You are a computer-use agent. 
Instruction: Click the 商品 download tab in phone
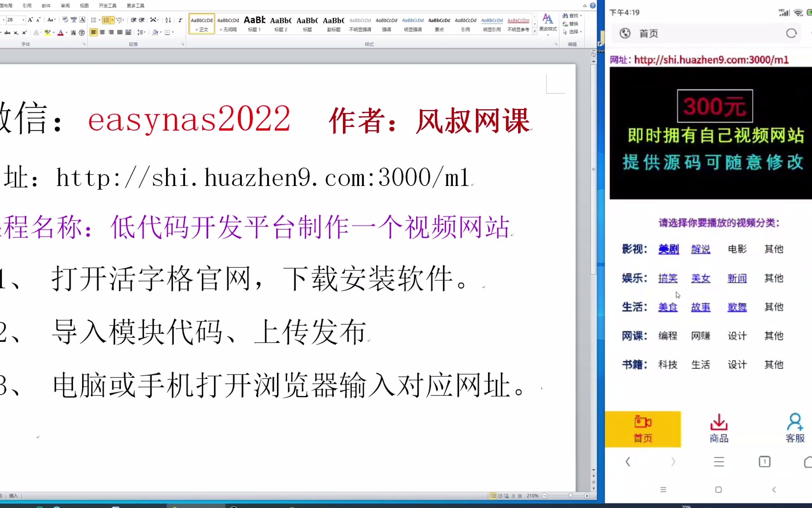tap(719, 429)
